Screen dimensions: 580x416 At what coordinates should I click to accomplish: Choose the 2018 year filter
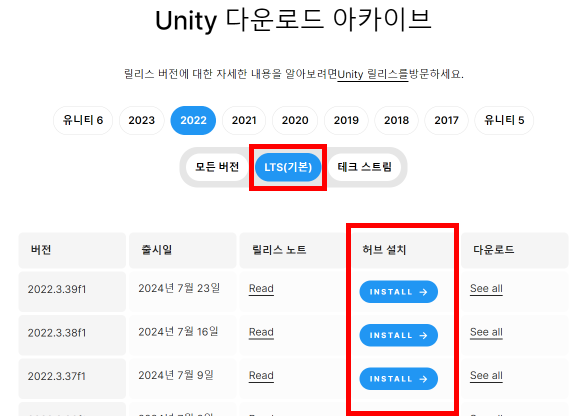tap(396, 120)
